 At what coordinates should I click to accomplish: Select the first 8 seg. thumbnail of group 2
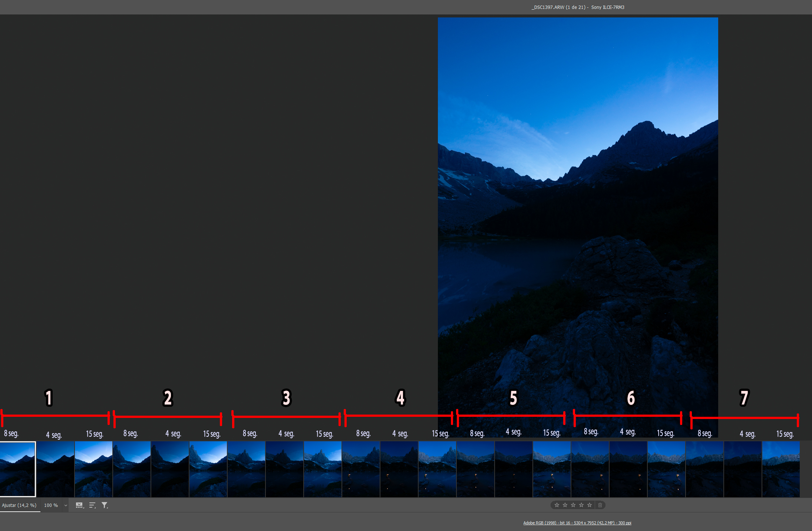(x=132, y=469)
